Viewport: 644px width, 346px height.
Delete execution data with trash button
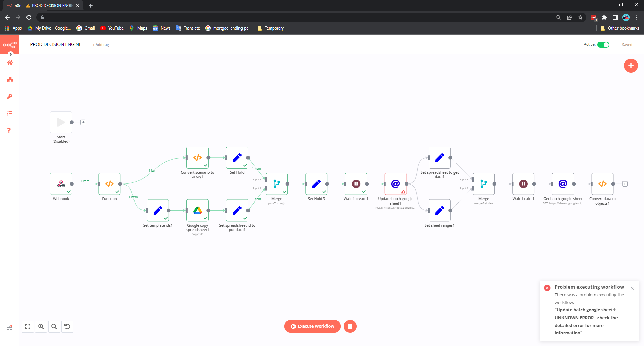coord(350,326)
